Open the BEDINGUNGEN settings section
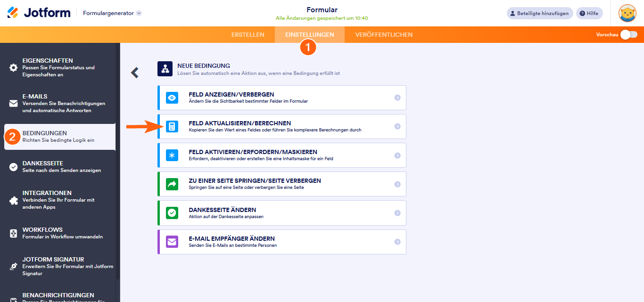 [x=60, y=137]
